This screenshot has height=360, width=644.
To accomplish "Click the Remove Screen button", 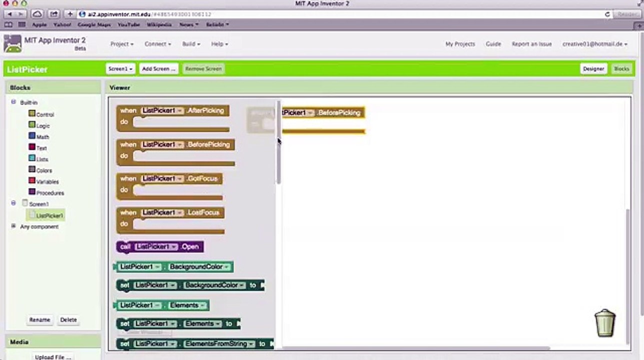I will [x=203, y=69].
